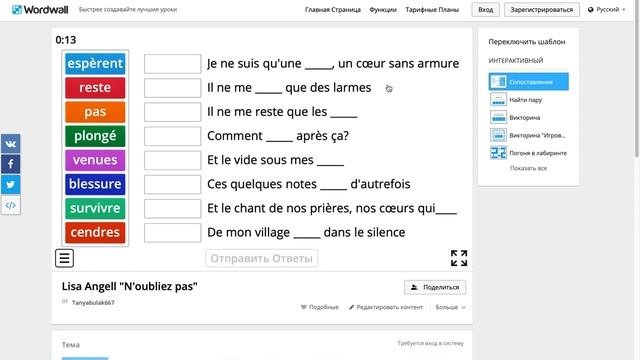Screen dimensions: 640x360
Task: Open Тарифные Планы menu item
Action: (432, 9)
